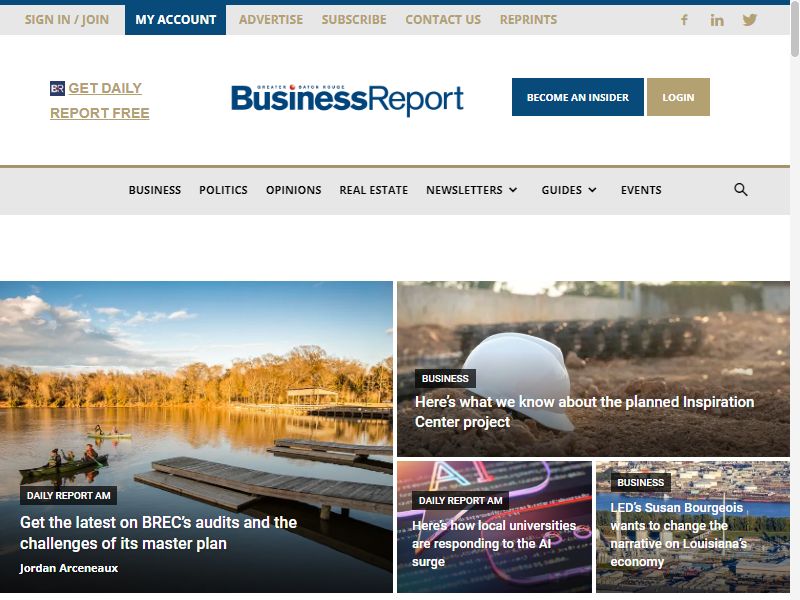This screenshot has width=800, height=600.
Task: Click the search magnifier icon
Action: (740, 190)
